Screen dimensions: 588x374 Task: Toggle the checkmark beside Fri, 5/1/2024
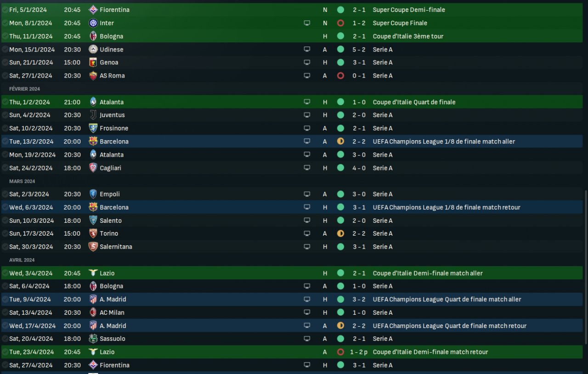[5, 10]
